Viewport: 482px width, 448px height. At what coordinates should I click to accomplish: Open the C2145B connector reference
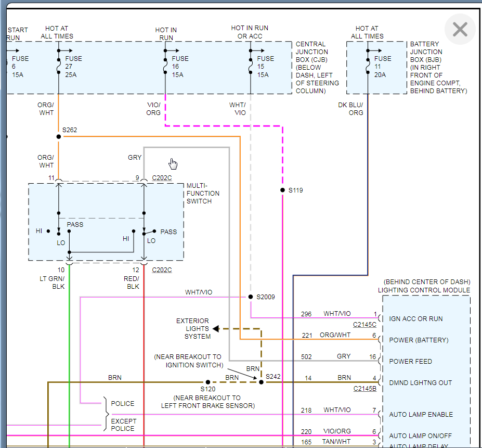pos(364,389)
